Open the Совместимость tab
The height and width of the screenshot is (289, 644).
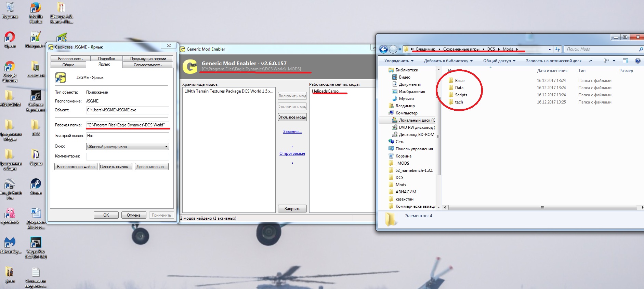148,65
